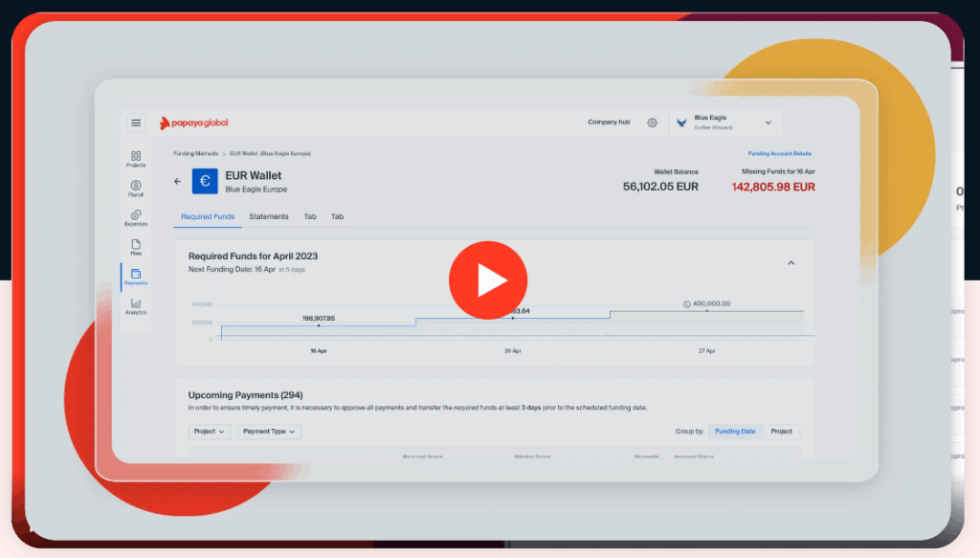The image size is (980, 558).
Task: Open the Payroll sidebar icon
Action: point(136,189)
